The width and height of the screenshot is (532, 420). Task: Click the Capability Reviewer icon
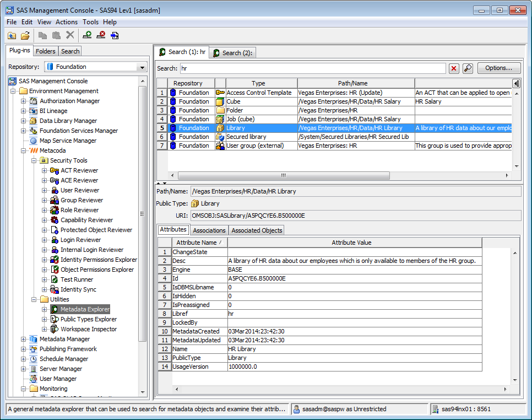click(x=55, y=220)
